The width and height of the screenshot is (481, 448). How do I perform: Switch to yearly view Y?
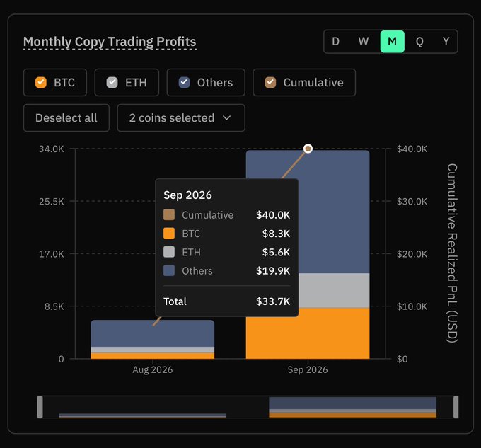[446, 42]
